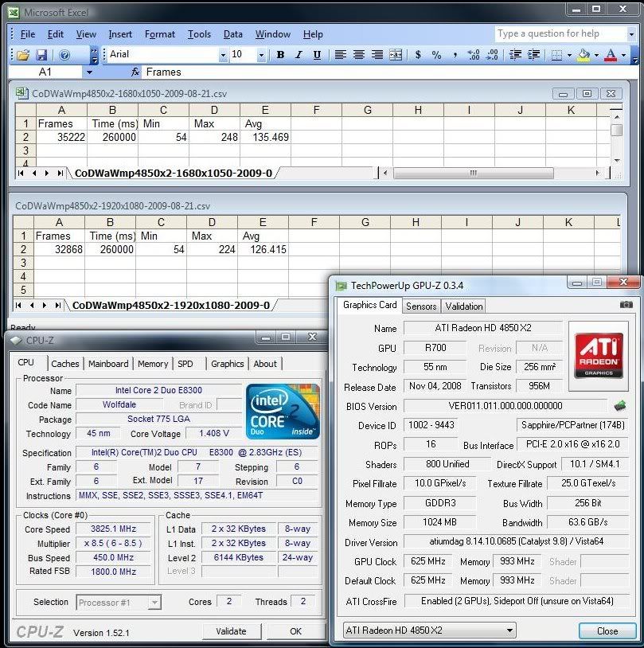Switch to the Sensors tab in GPU-Z

(x=421, y=306)
